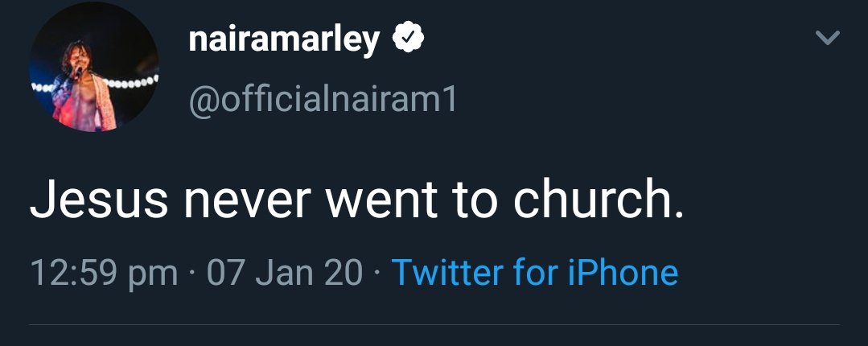Open the @officialnairam1 handle
The image size is (868, 346).
(323, 99)
